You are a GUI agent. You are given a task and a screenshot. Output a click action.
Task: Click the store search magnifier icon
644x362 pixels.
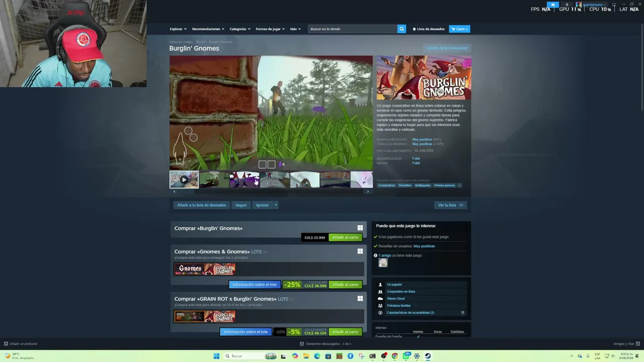[401, 29]
